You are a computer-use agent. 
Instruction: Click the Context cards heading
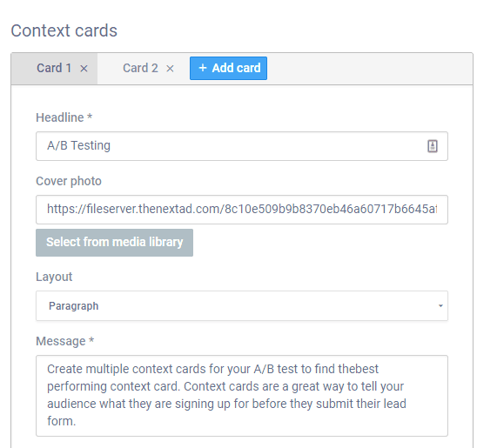(64, 30)
